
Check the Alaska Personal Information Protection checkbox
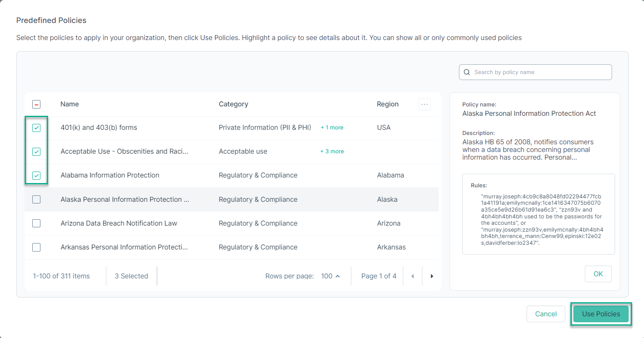36,199
